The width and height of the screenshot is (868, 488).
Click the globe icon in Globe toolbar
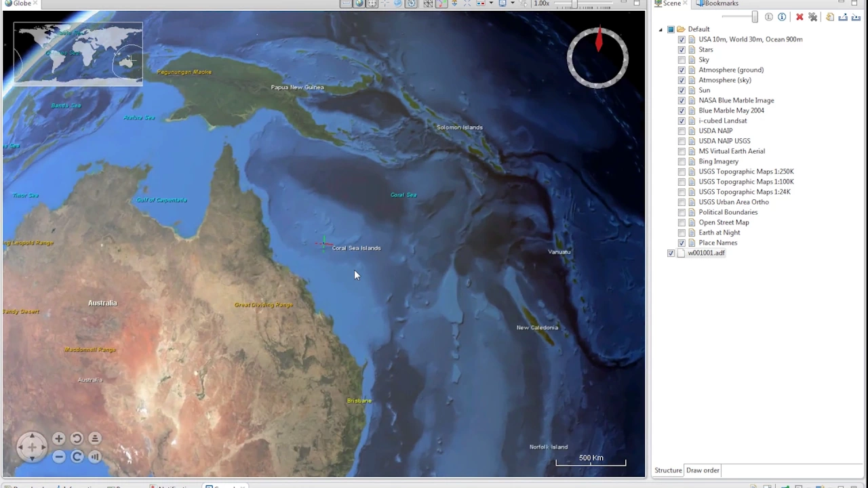click(x=359, y=3)
